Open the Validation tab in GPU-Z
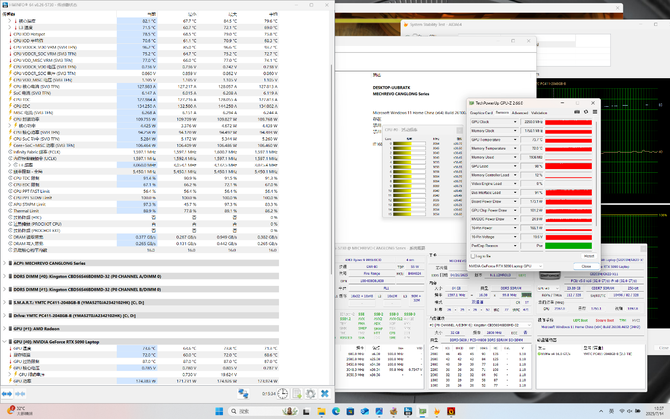 coord(541,113)
